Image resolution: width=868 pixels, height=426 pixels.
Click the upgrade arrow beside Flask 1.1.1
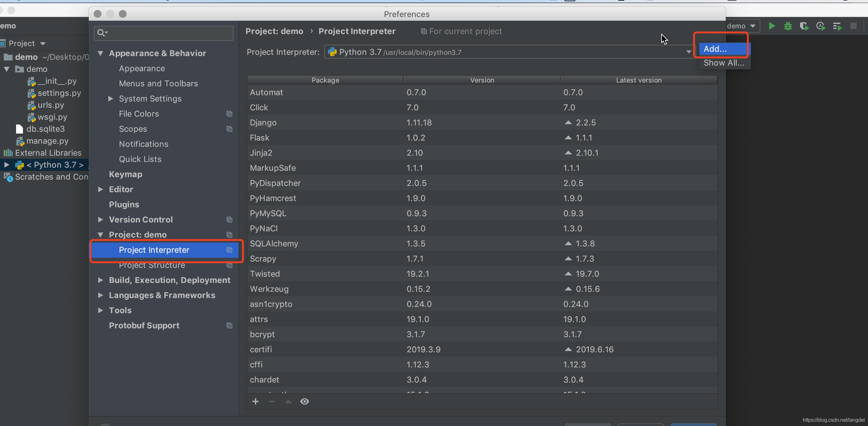pyautogui.click(x=568, y=138)
